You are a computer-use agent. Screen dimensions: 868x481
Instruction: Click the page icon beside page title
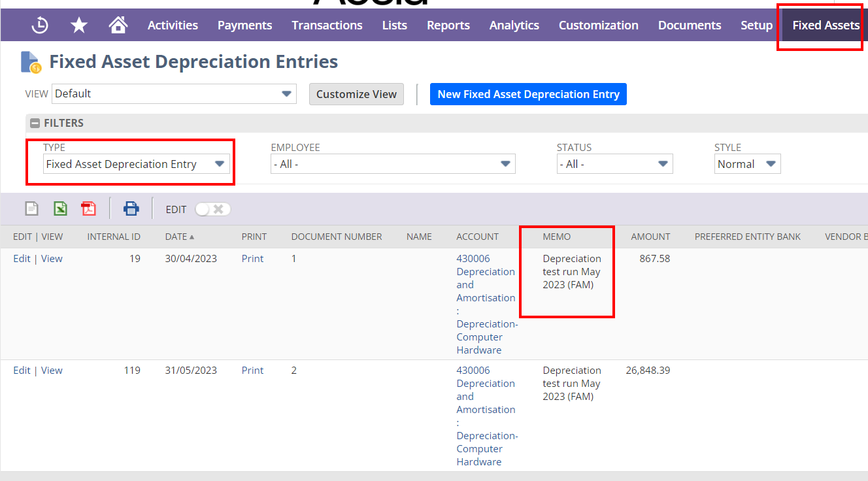tap(31, 62)
